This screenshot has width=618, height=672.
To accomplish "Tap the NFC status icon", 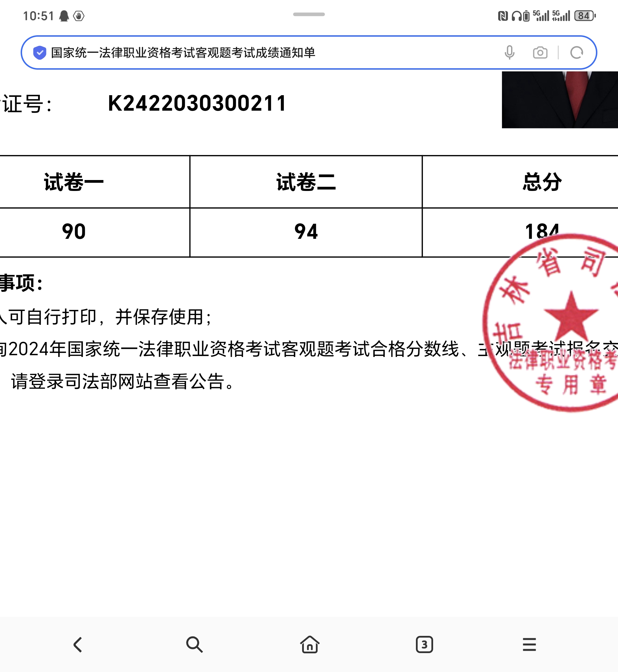I will point(503,16).
